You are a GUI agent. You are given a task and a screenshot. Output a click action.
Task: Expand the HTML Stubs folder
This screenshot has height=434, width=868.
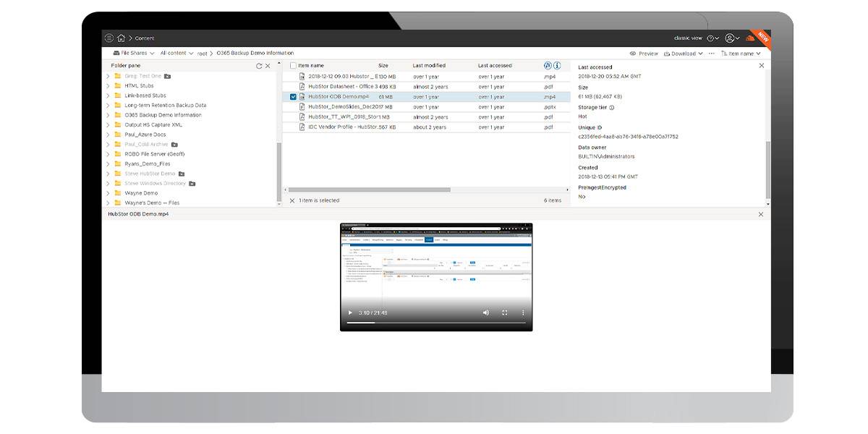click(109, 85)
